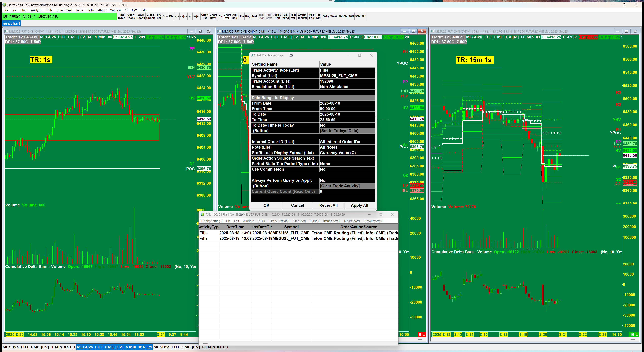The height and width of the screenshot is (352, 644).
Task: Switch chart to 1H timeframe
Action: 364,16
